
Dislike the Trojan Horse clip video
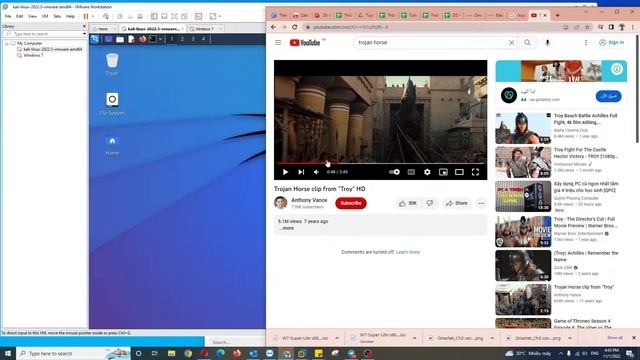[x=430, y=203]
